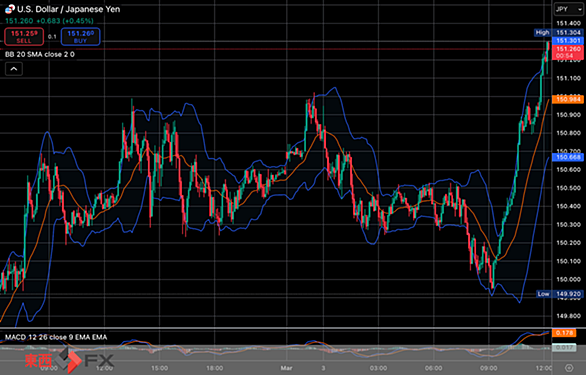Screen dimensions: 586x375
Task: Click the 東西FX watermark logo
Action: (x=69, y=360)
